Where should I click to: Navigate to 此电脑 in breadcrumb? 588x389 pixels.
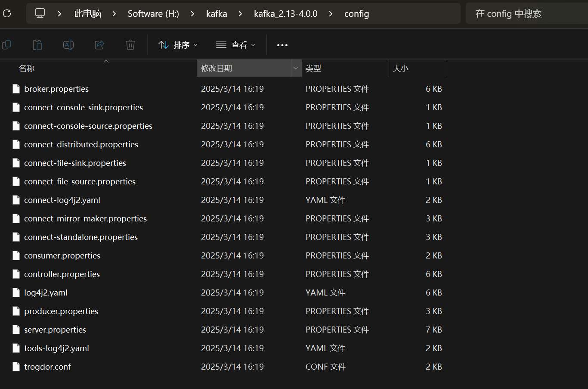point(87,14)
